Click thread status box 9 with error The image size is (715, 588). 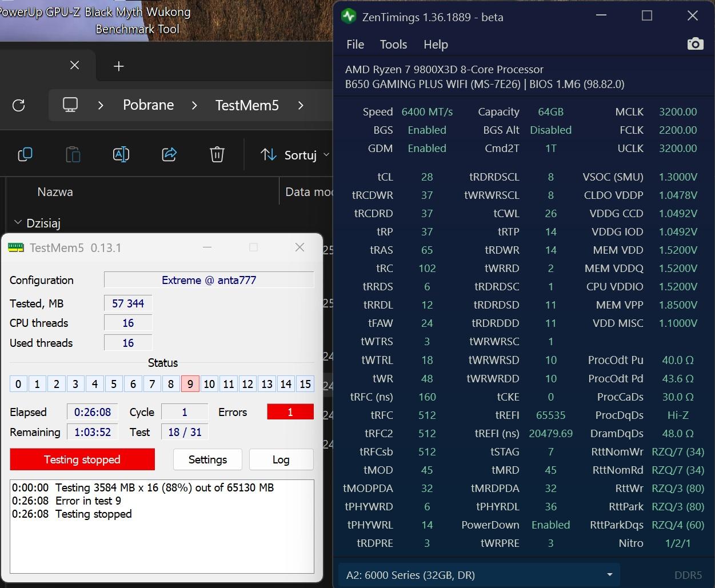(190, 384)
